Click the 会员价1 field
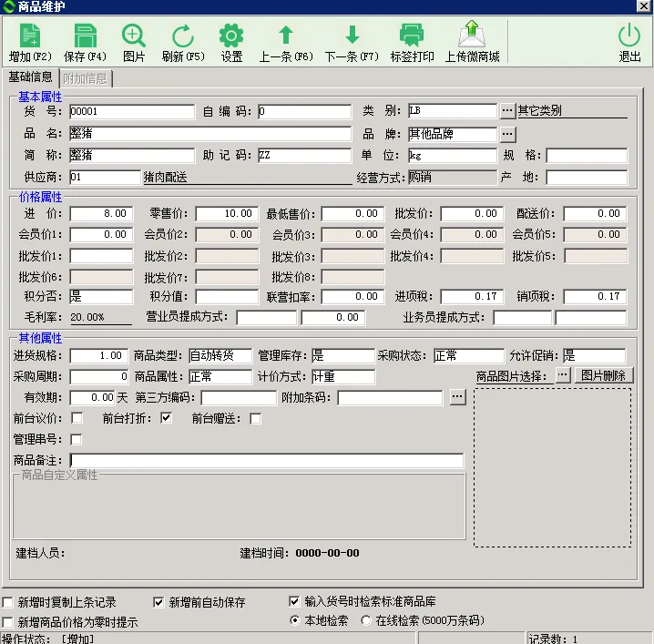Screen dimensions: 654x644 coord(101,234)
